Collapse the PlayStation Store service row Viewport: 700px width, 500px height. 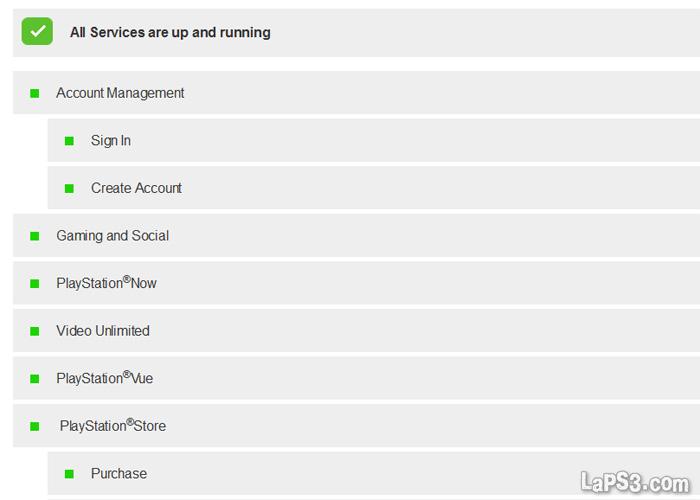[x=112, y=426]
